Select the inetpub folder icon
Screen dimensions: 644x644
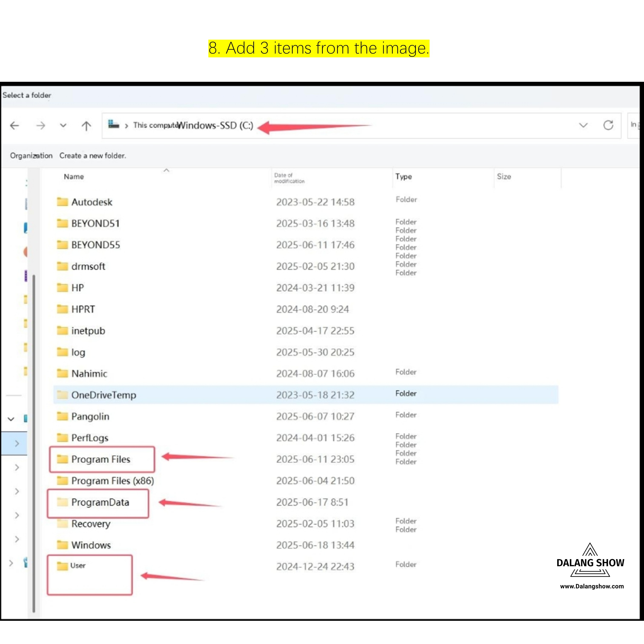click(x=62, y=330)
